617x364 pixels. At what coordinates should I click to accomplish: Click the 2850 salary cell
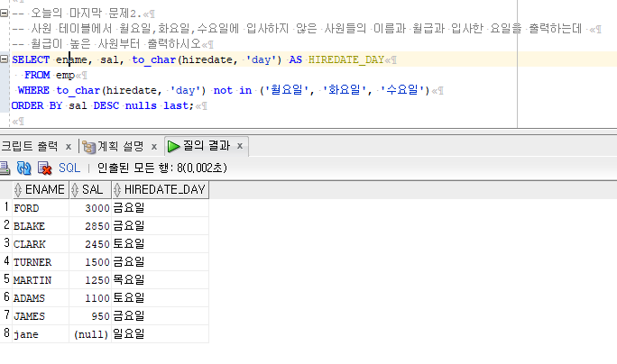(90, 226)
